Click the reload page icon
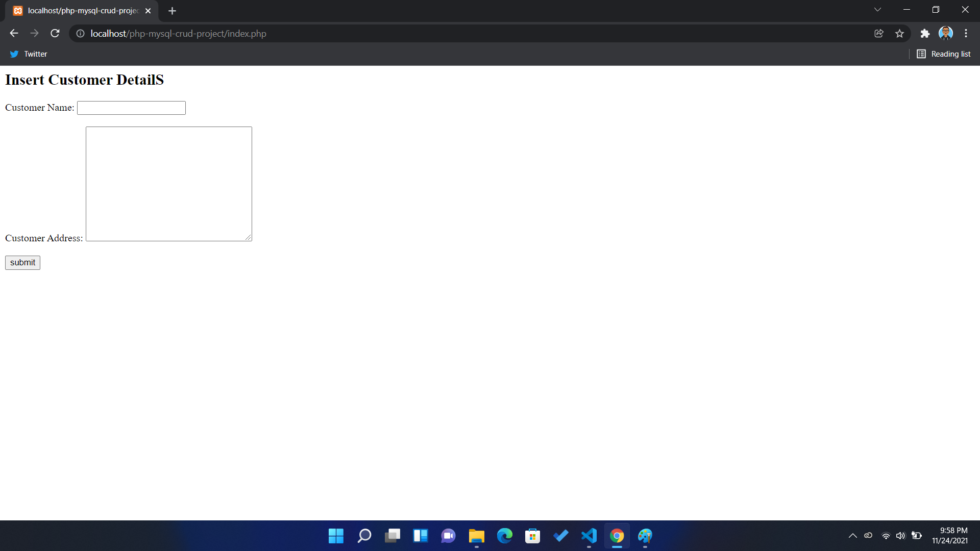The image size is (980, 551). [55, 33]
